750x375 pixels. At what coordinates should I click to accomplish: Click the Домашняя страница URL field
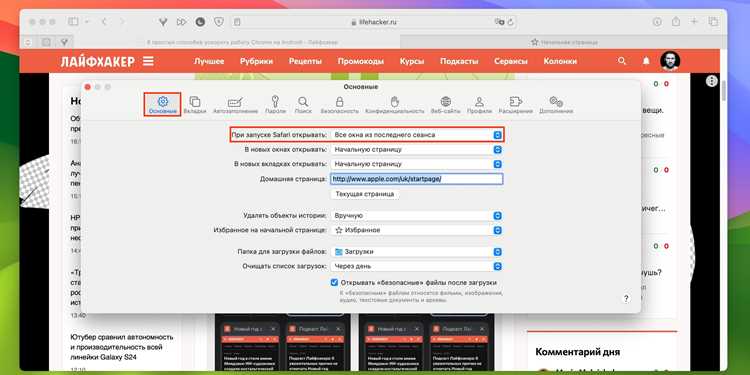[417, 179]
